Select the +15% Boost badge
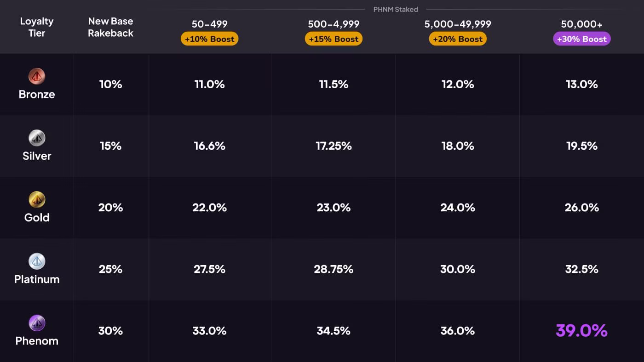The width and height of the screenshot is (644, 362). 333,39
